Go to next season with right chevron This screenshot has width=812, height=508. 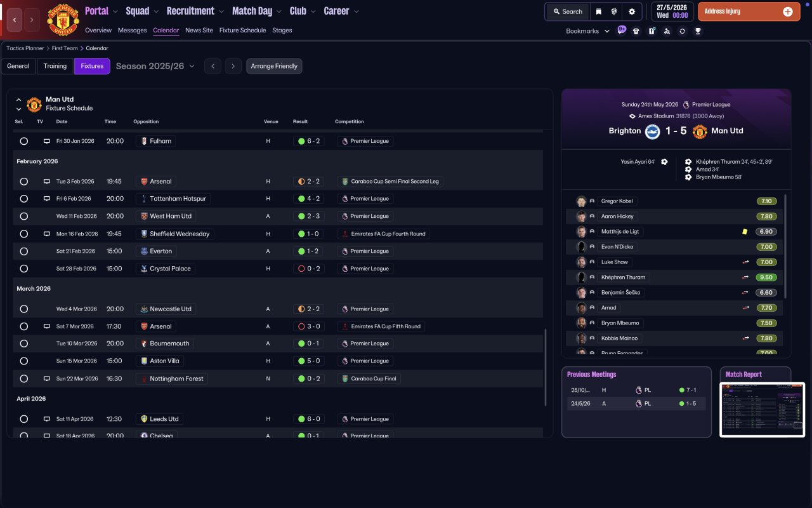(233, 66)
